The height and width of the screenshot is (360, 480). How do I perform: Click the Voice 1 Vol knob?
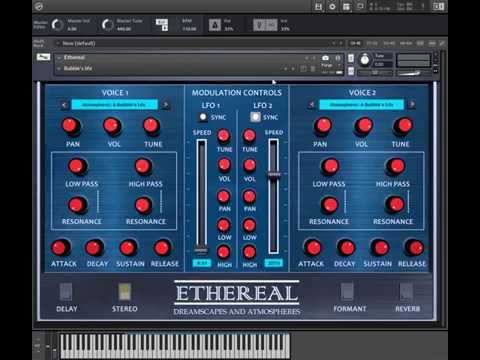click(x=112, y=126)
